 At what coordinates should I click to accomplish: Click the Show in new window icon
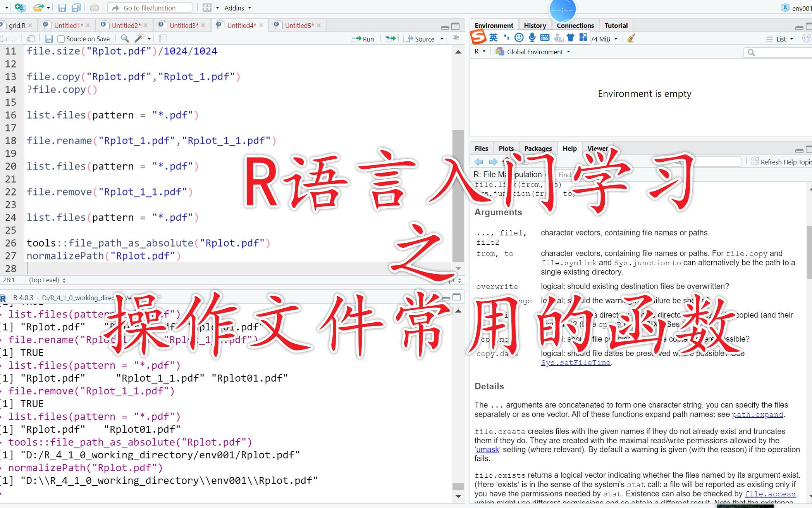click(30, 38)
